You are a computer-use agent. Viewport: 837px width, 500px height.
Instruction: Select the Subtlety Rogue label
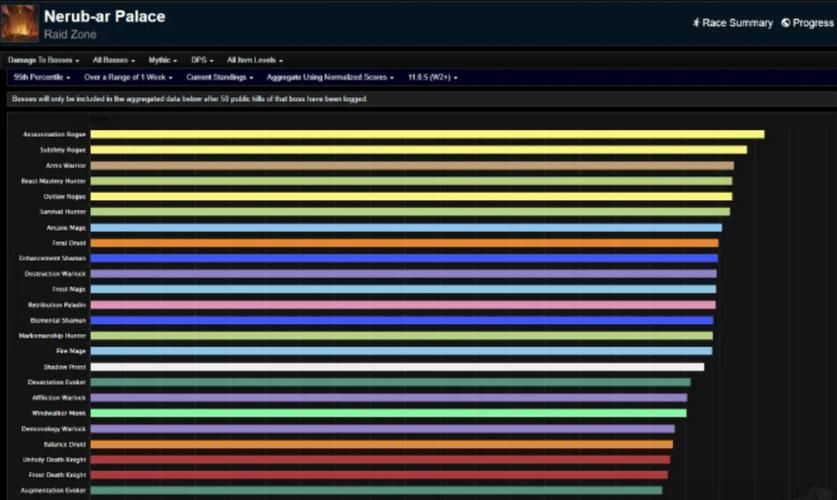pyautogui.click(x=62, y=150)
